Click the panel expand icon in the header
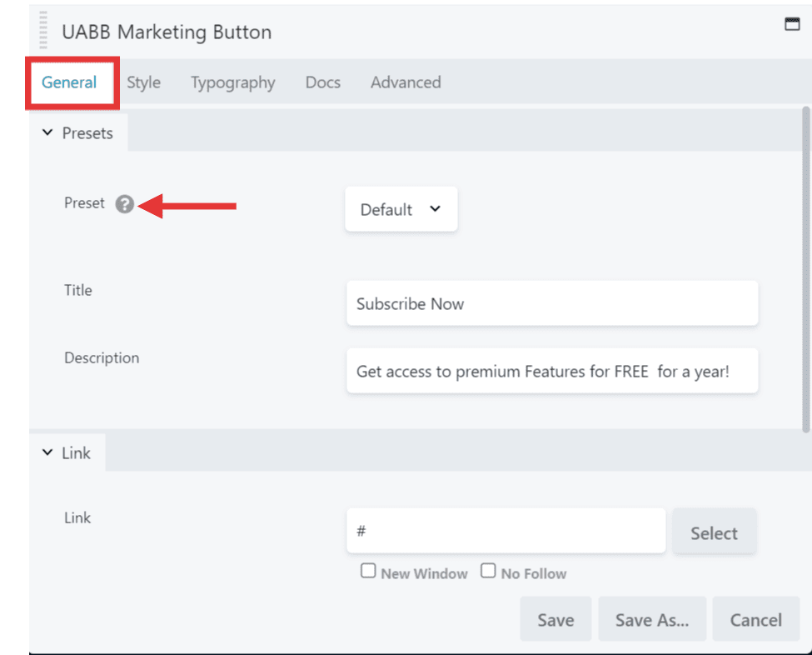The height and width of the screenshot is (655, 812). click(x=792, y=24)
